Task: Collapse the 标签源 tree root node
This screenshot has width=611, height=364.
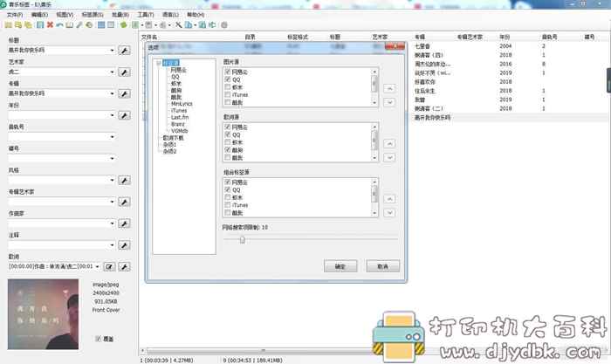Action: point(159,63)
